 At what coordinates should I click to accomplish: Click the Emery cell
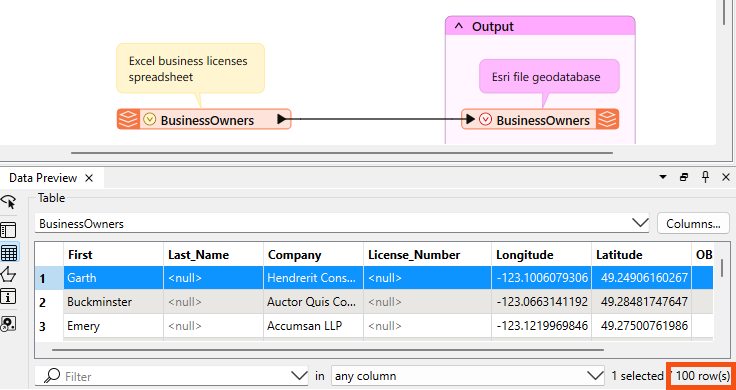tap(113, 326)
